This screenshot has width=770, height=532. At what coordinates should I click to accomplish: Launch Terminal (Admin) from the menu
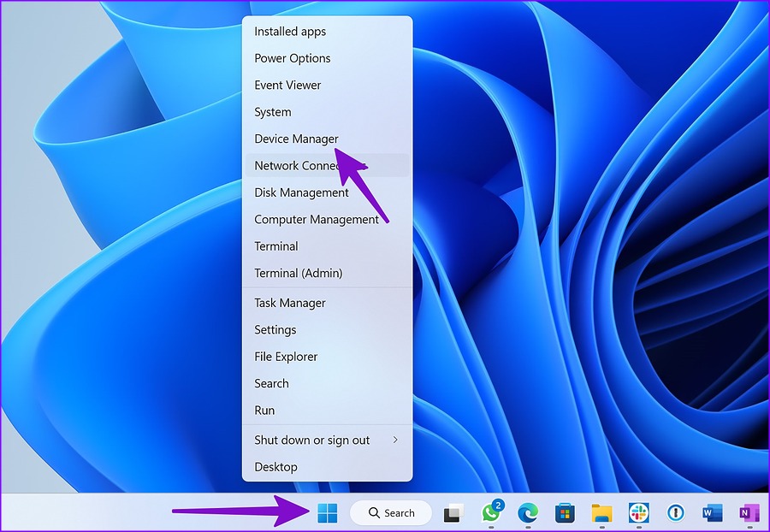click(327, 273)
